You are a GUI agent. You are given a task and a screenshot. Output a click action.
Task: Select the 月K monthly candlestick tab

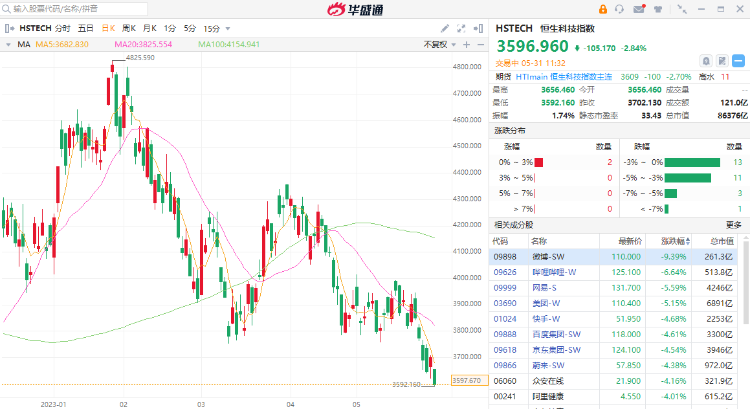point(150,29)
